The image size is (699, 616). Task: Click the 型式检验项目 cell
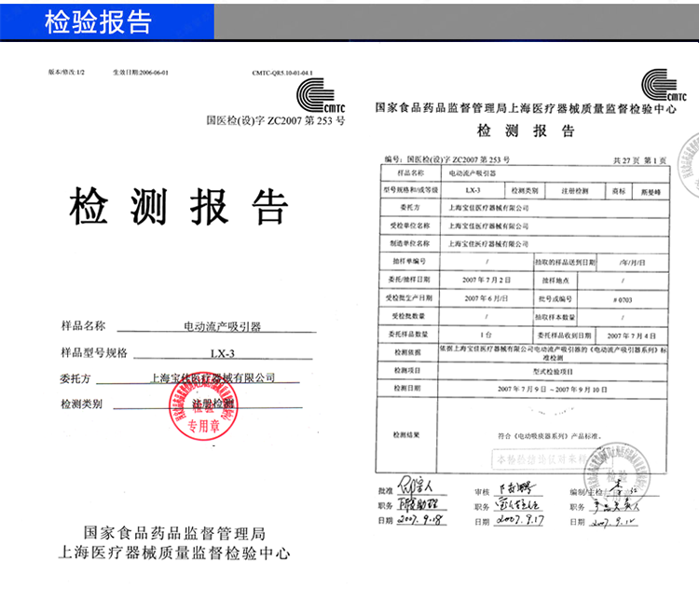coord(553,371)
